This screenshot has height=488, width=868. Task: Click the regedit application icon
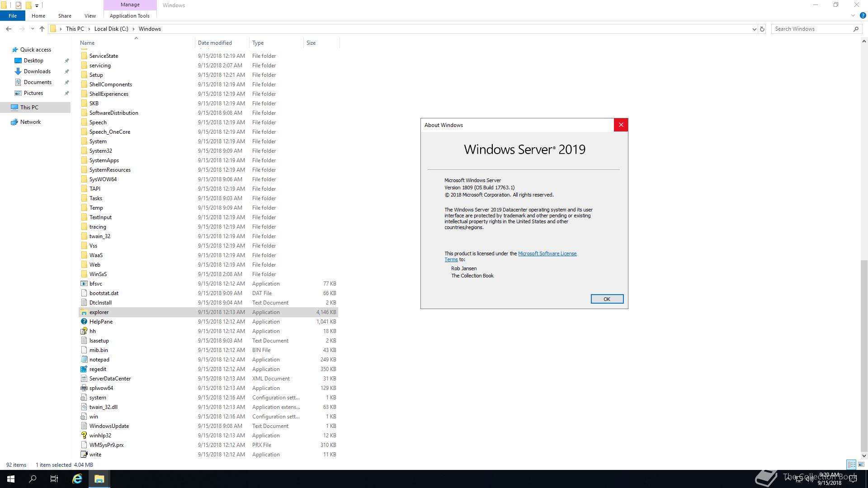(84, 369)
